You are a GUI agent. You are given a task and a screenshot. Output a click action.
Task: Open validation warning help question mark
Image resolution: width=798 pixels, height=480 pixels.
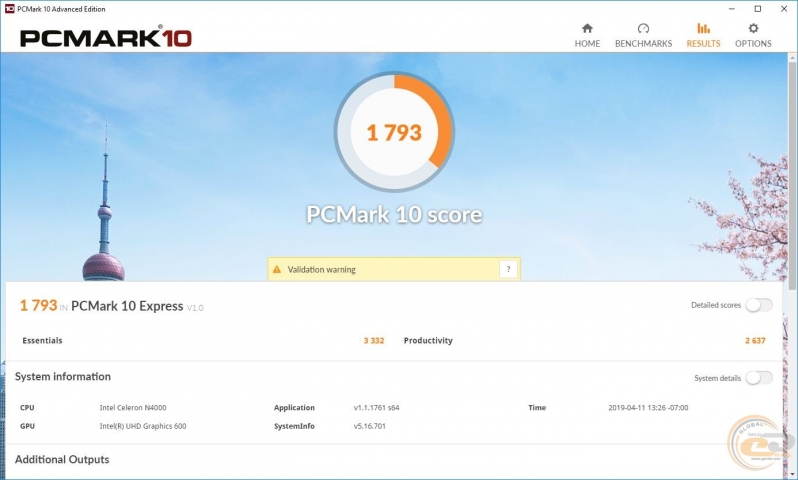(508, 269)
